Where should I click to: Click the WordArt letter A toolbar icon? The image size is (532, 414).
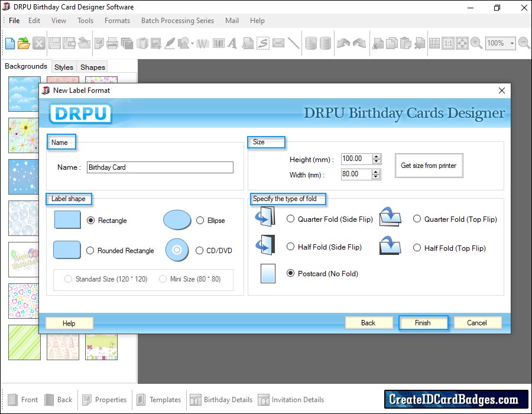232,43
